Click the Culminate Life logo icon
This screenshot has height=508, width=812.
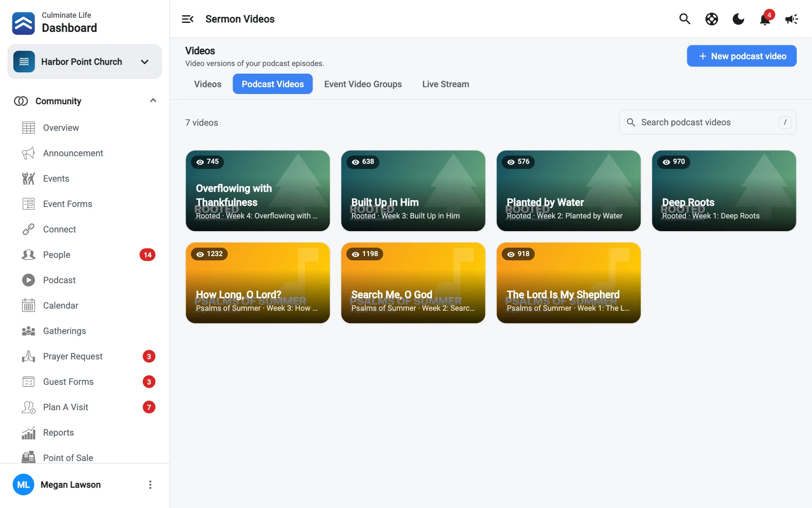23,23
